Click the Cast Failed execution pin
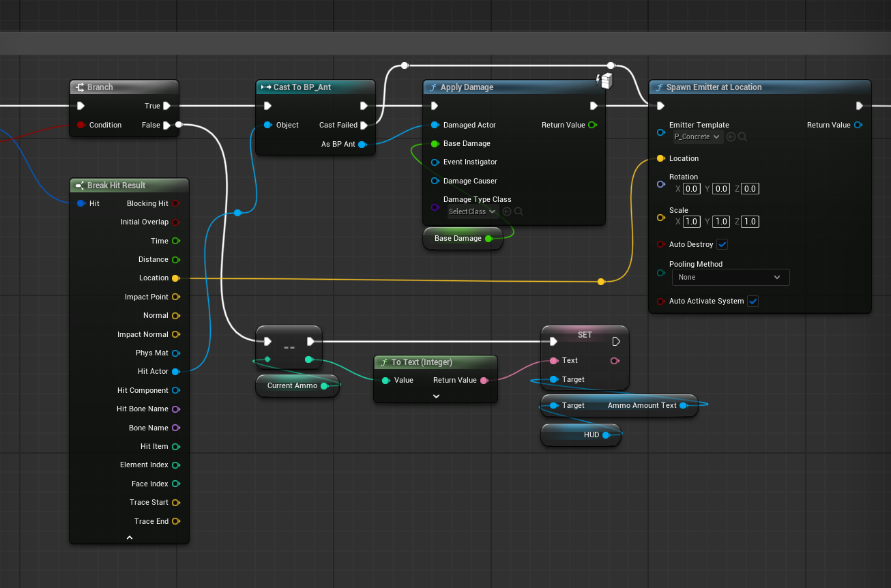 pos(364,125)
